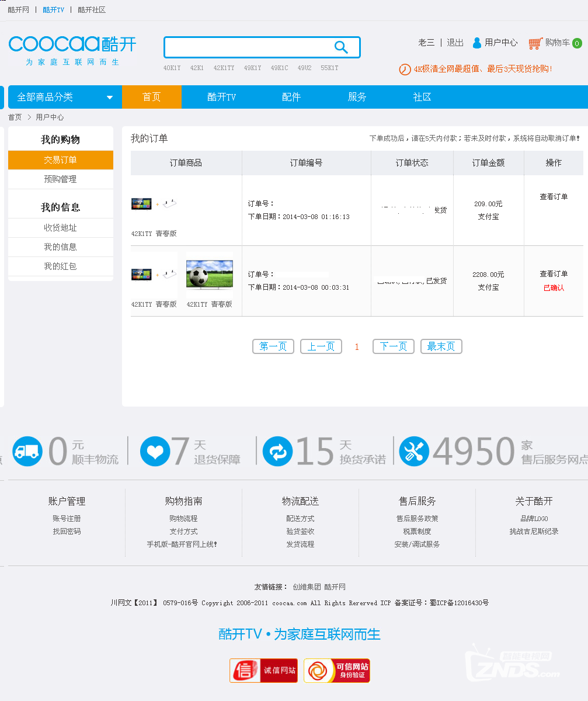The width and height of the screenshot is (588, 701).
Task: Click hot search keyword 42K1TY
Action: point(224,68)
